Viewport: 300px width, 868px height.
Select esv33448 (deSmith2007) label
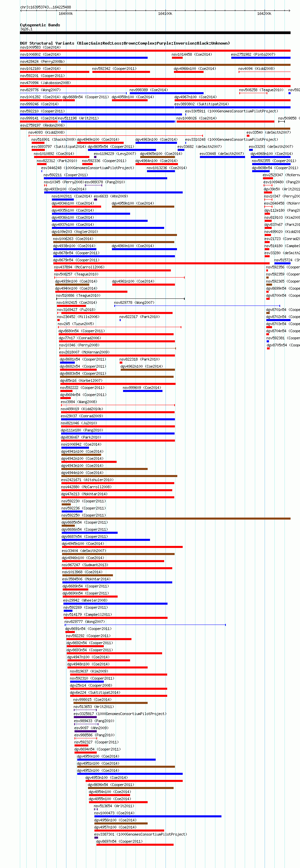point(222,154)
